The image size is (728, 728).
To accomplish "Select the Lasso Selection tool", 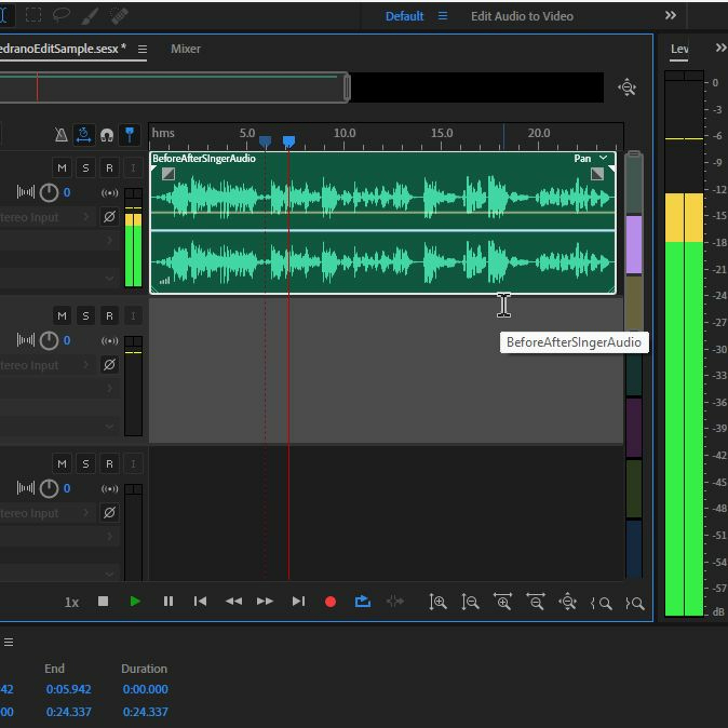I will [x=61, y=16].
